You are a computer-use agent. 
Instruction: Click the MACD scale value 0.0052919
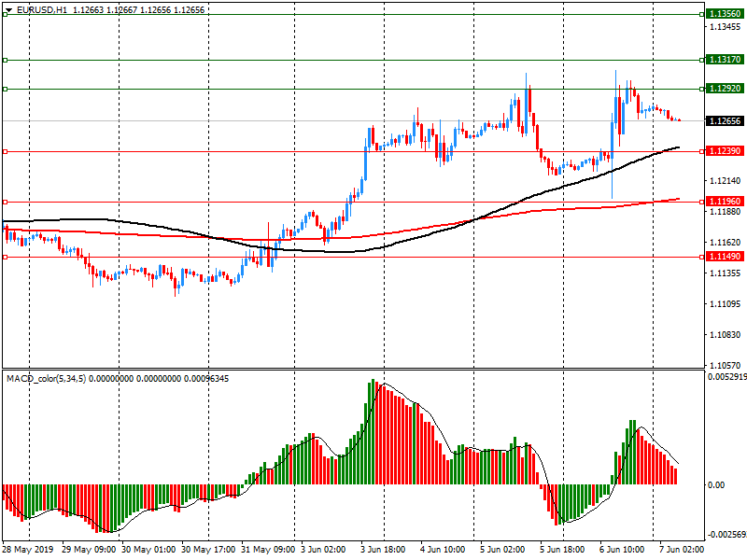point(727,377)
